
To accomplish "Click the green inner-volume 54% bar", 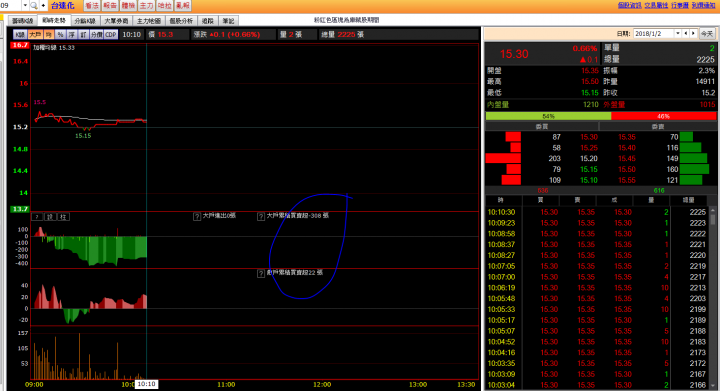I will pos(548,116).
